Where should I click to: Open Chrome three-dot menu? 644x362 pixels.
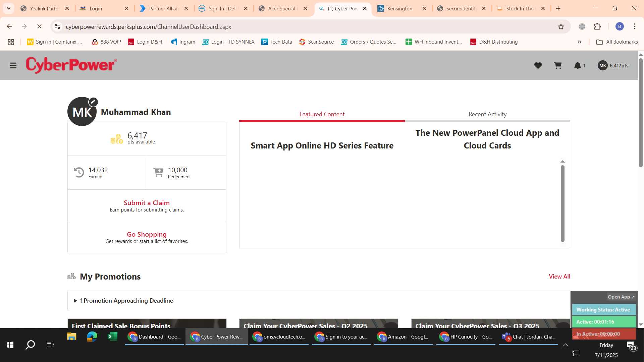tap(635, 26)
